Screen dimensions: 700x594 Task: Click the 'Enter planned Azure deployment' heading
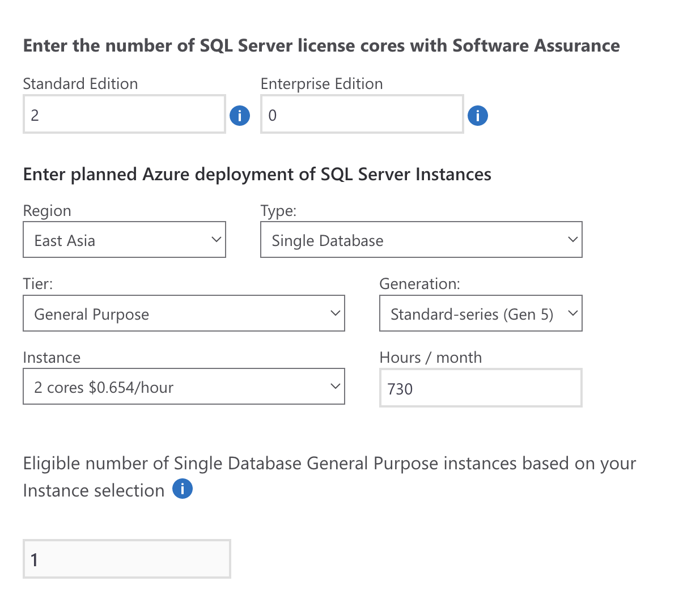[257, 174]
